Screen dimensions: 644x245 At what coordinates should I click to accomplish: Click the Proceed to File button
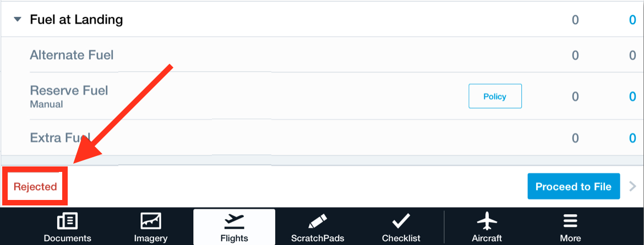coord(574,186)
